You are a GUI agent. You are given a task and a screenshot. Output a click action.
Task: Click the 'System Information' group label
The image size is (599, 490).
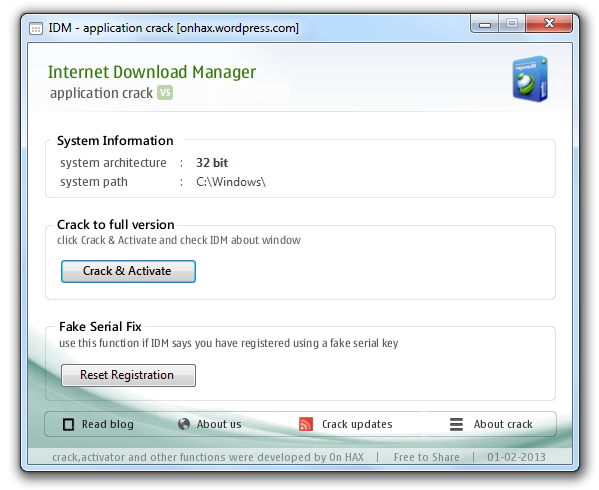tap(115, 141)
